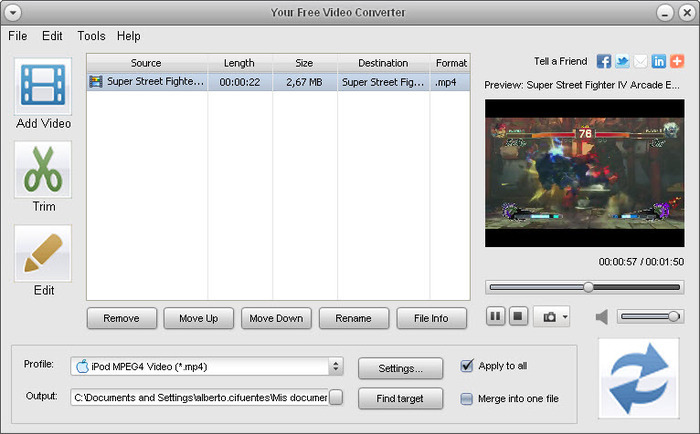Viewport: 700px width, 434px height.
Task: Open the Profile format dropdown
Action: point(207,367)
